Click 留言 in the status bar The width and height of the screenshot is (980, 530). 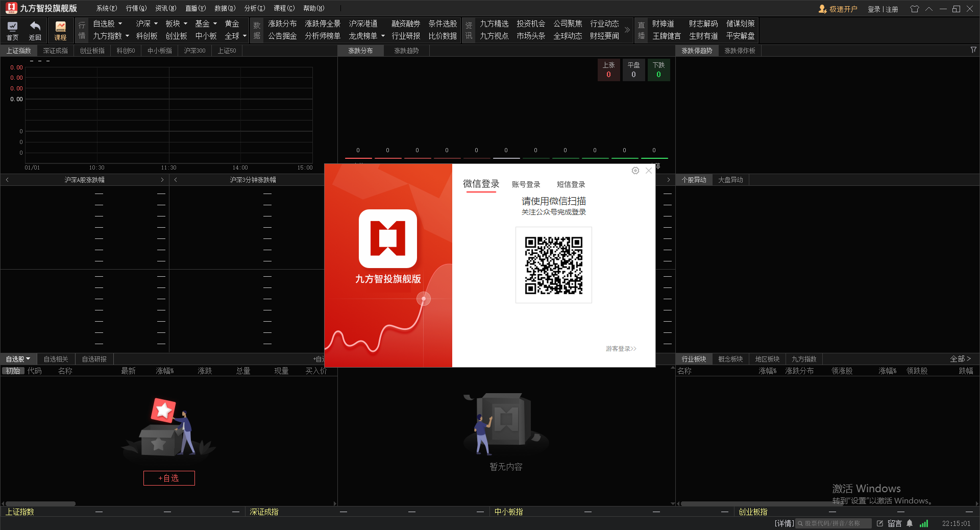[x=894, y=523]
